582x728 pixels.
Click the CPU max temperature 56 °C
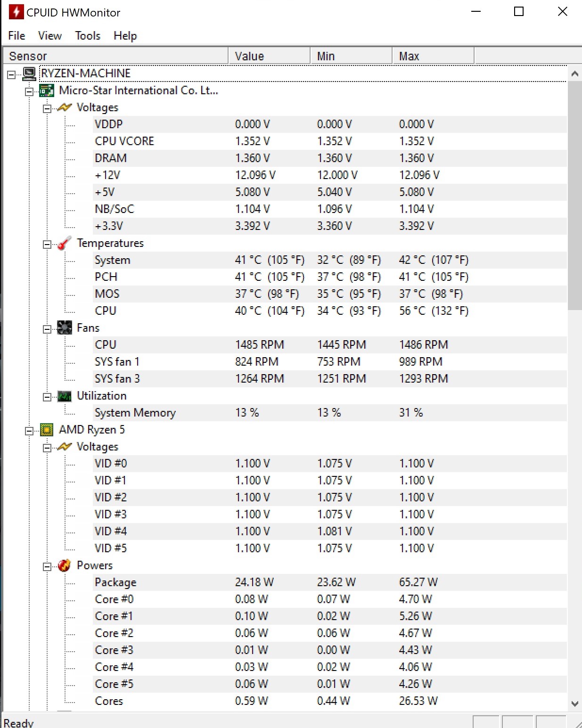(x=434, y=311)
